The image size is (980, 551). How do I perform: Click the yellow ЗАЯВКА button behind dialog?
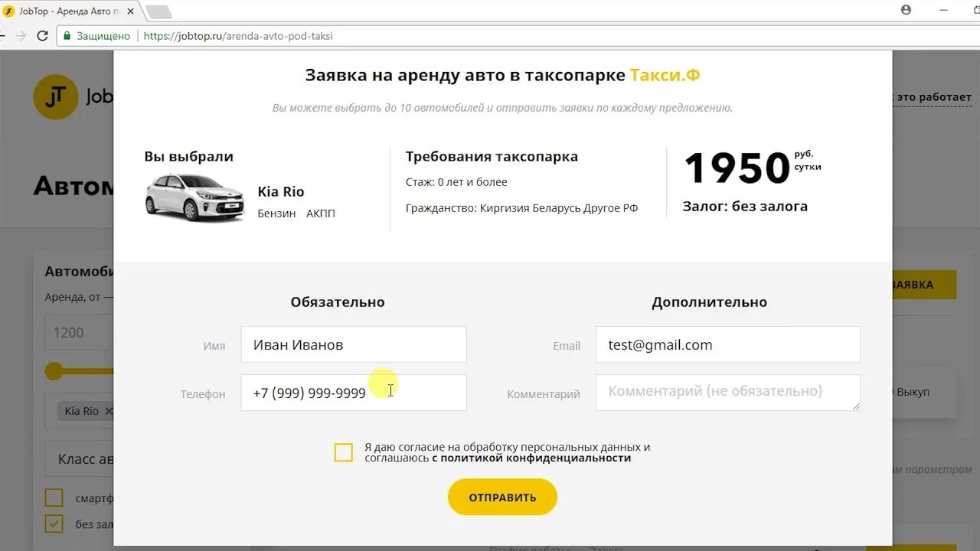click(x=924, y=285)
